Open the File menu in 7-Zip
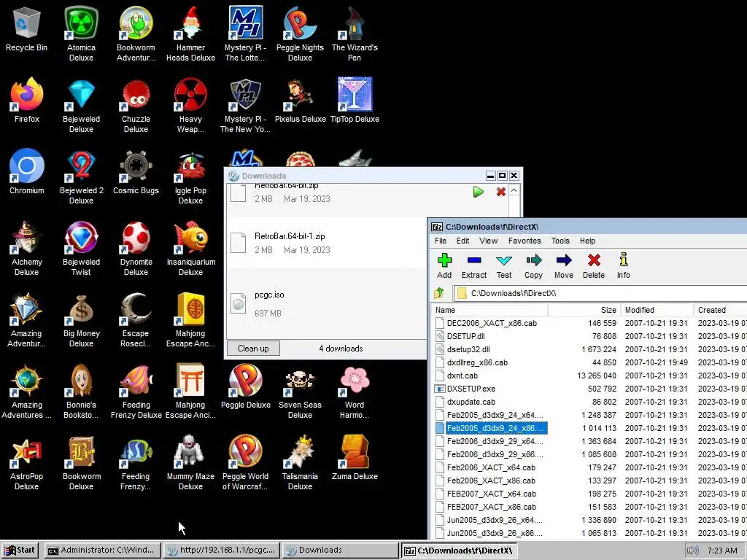This screenshot has width=747, height=560. 441,241
